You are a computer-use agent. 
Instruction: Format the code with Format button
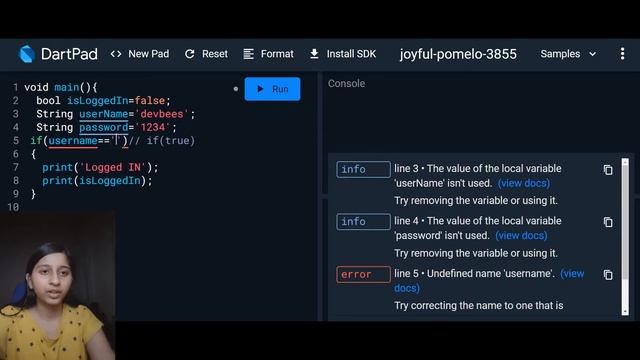268,54
